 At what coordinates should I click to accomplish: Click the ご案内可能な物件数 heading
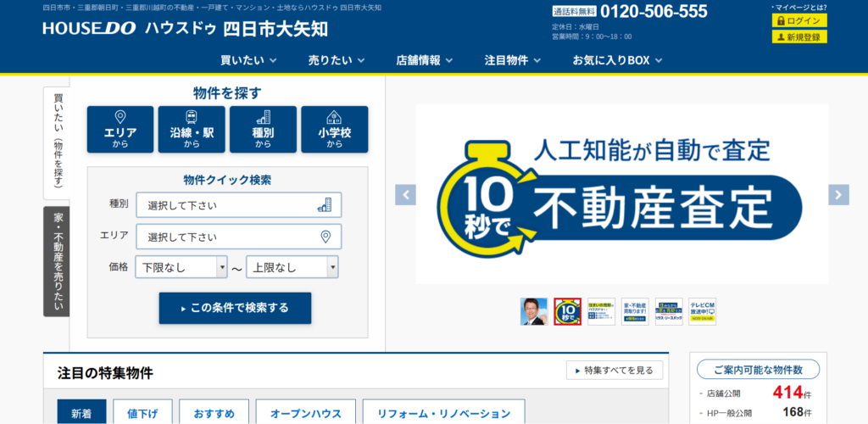click(758, 370)
